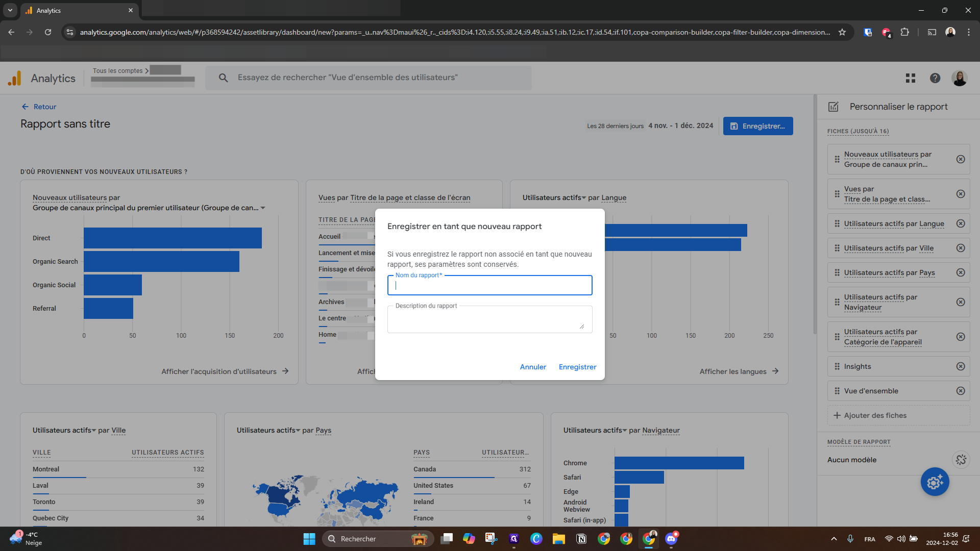The image size is (980, 551).
Task: Open Notion from the taskbar
Action: [x=581, y=539]
